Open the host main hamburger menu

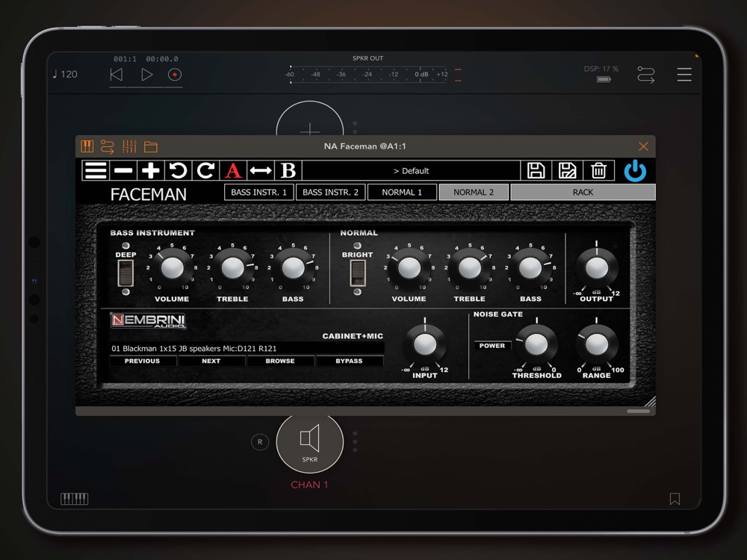click(x=684, y=75)
